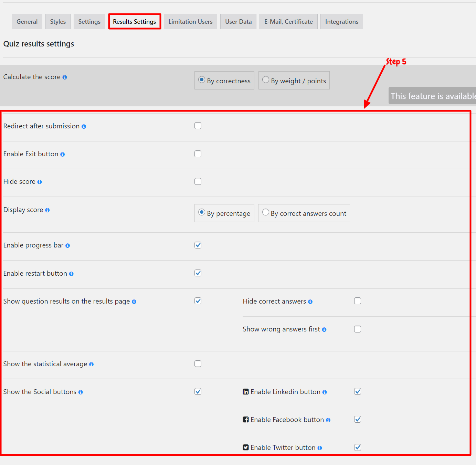The width and height of the screenshot is (476, 465).
Task: Uncheck Enable restart button
Action: (198, 273)
